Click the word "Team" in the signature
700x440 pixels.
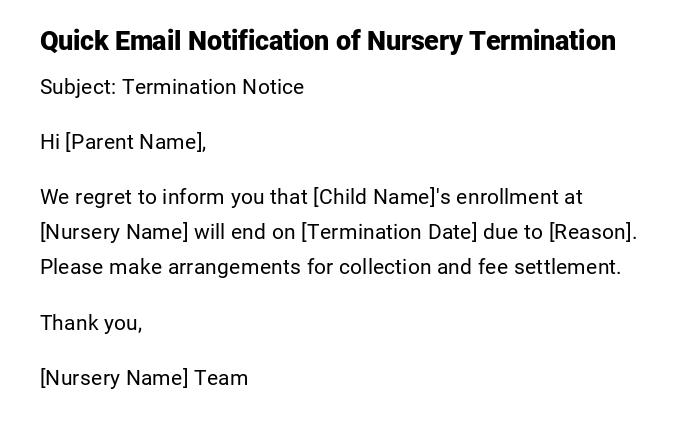pos(221,378)
